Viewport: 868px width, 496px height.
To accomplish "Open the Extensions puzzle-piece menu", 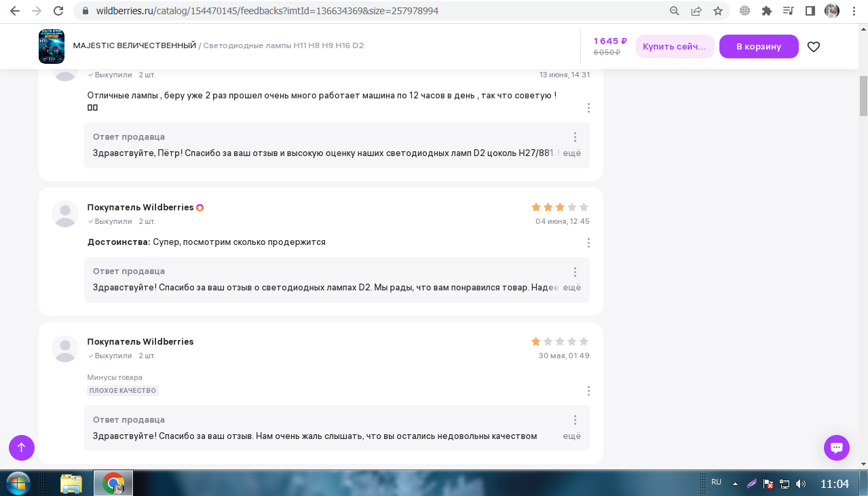I will 767,11.
